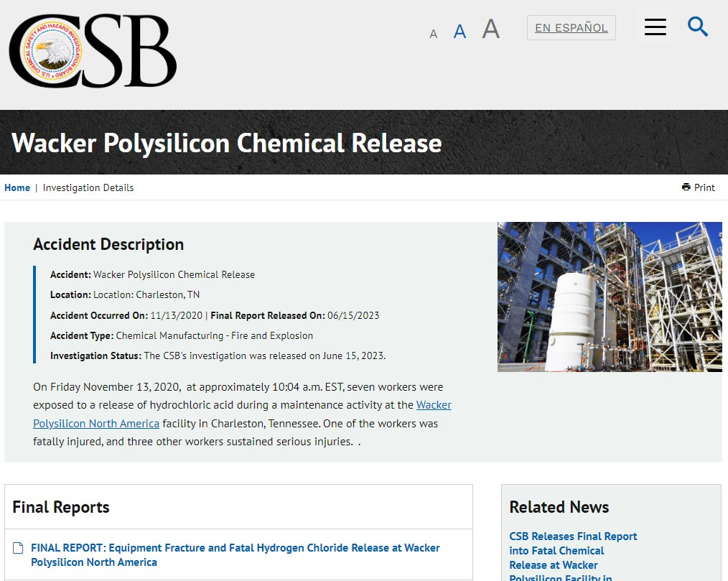
Task: Click the accident date 11/13/2020
Action: pos(177,315)
